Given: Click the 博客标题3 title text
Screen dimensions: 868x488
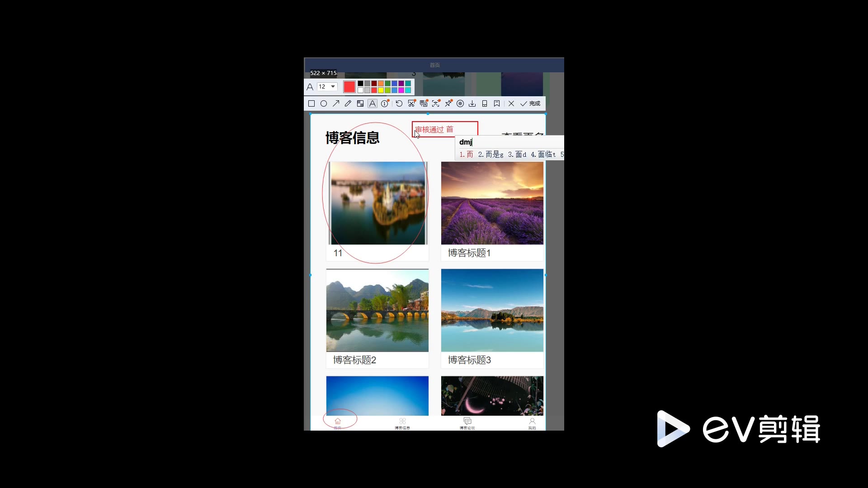Looking at the screenshot, I should [x=469, y=360].
